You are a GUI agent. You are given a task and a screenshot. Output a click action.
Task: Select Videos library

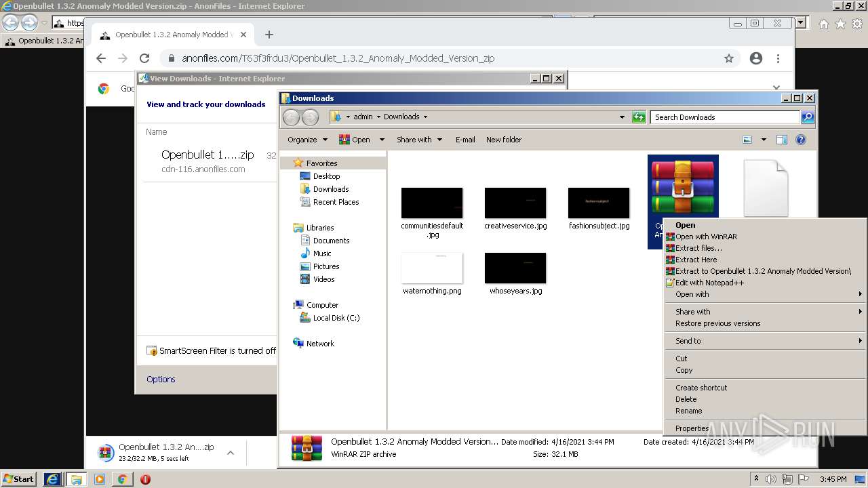pos(323,279)
